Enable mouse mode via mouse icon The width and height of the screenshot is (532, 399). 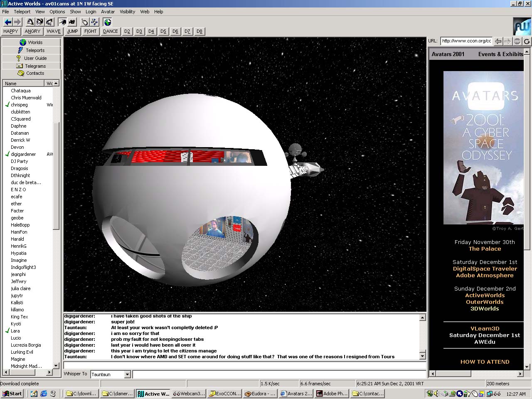point(85,22)
